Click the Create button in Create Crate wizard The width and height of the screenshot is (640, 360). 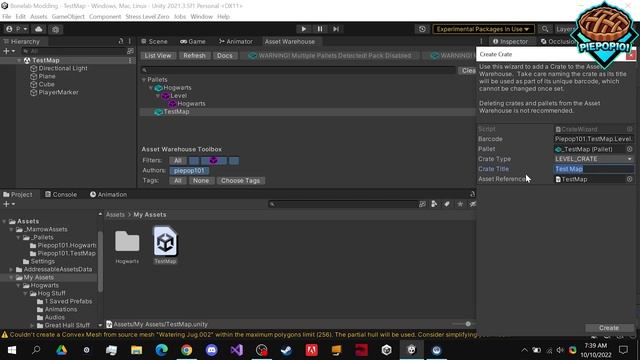(x=609, y=328)
